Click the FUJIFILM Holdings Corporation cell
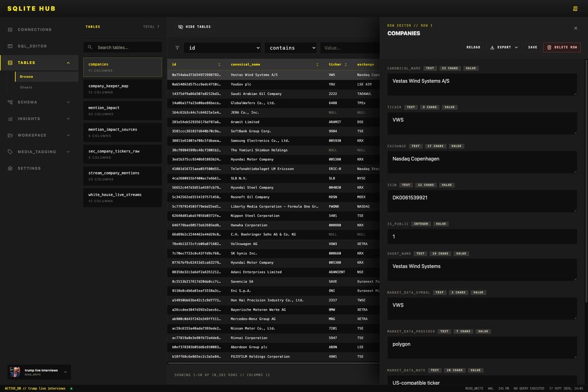 (260, 356)
